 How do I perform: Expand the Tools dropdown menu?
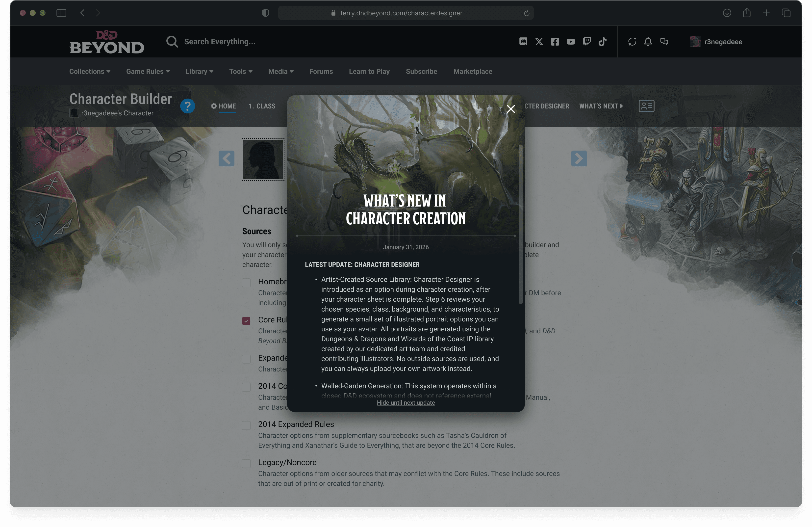pyautogui.click(x=241, y=71)
